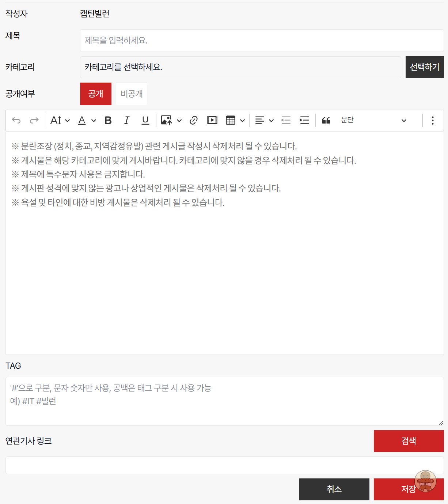The image size is (448, 504).
Task: Click the 취소 cancel button
Action: 334,489
